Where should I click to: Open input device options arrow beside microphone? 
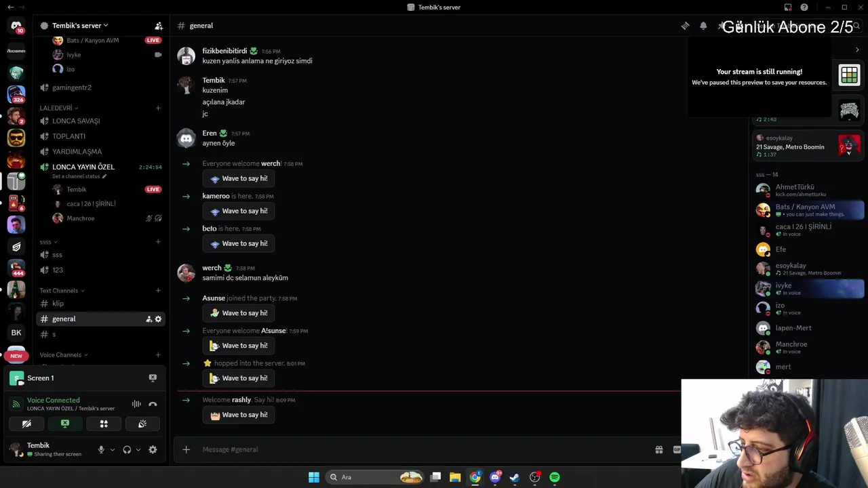112,449
